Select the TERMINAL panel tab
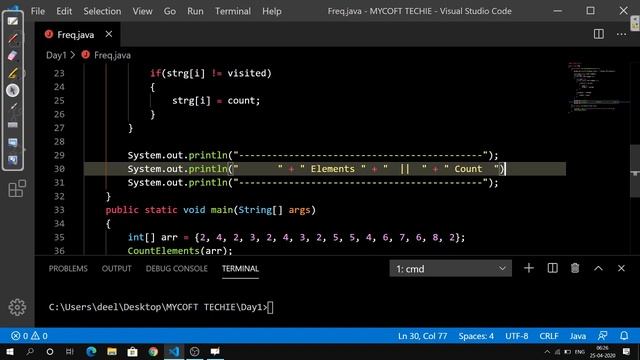The height and width of the screenshot is (360, 640). tap(240, 269)
